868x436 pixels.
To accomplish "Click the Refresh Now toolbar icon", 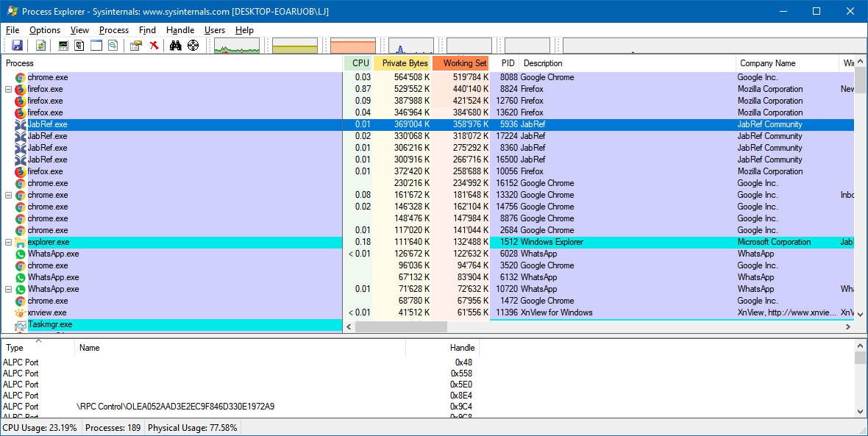I will [x=40, y=46].
